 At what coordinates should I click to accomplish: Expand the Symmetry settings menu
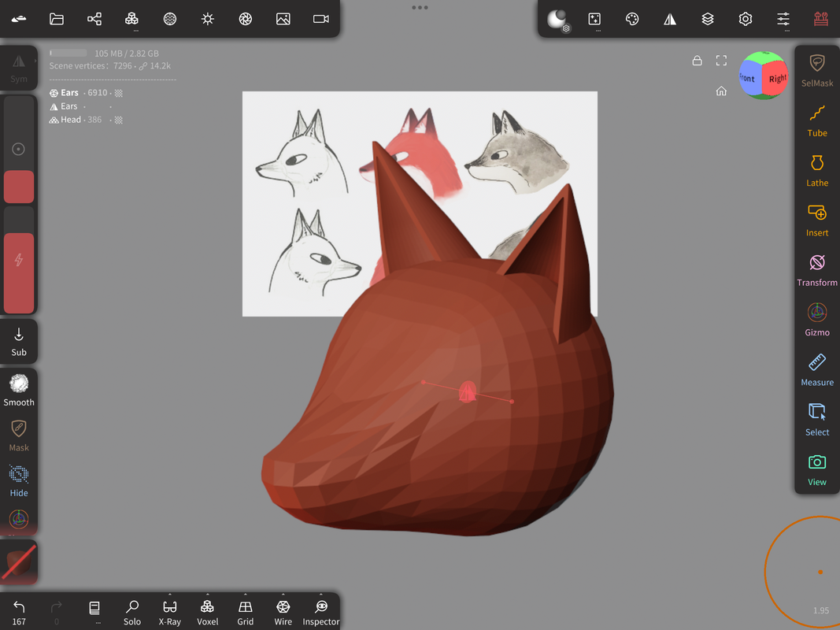click(x=670, y=19)
